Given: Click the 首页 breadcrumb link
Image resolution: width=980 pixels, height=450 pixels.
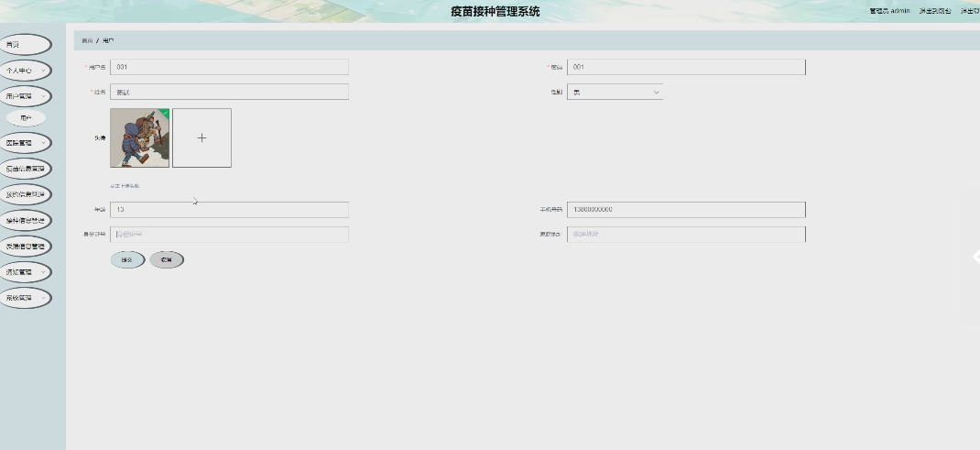Looking at the screenshot, I should pyautogui.click(x=87, y=40).
